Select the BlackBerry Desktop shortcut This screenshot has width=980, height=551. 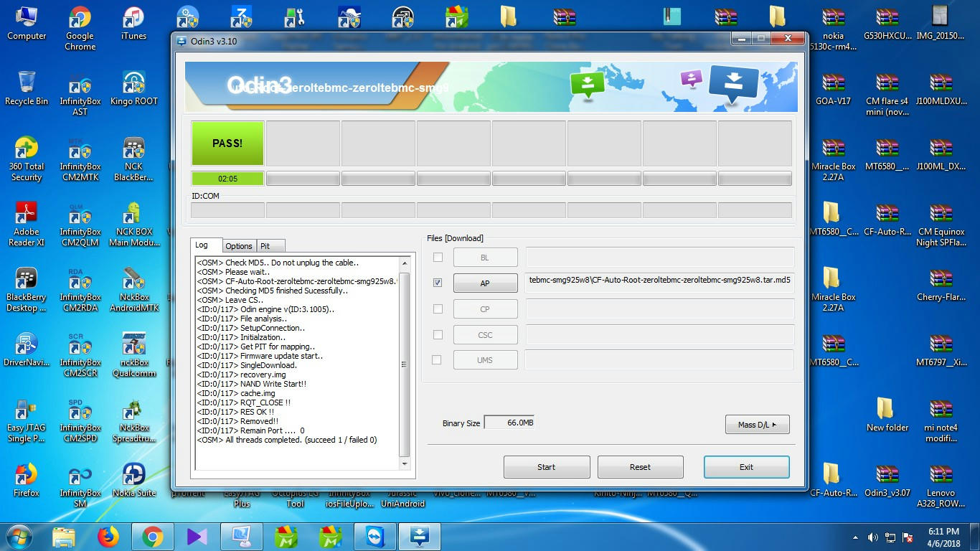click(27, 290)
